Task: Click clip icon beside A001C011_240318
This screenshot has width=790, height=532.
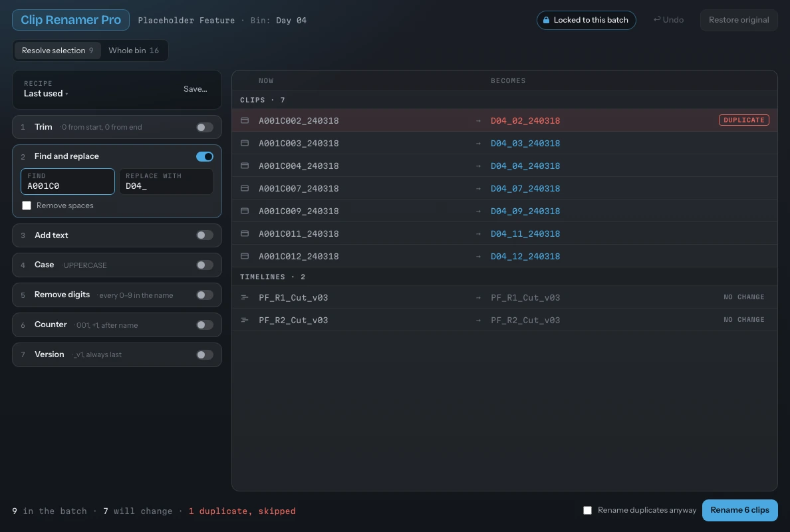Action: (x=245, y=234)
